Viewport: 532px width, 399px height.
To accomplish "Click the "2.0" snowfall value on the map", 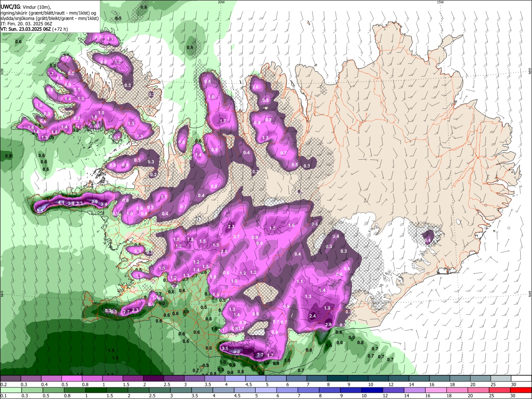I will (x=224, y=252).
